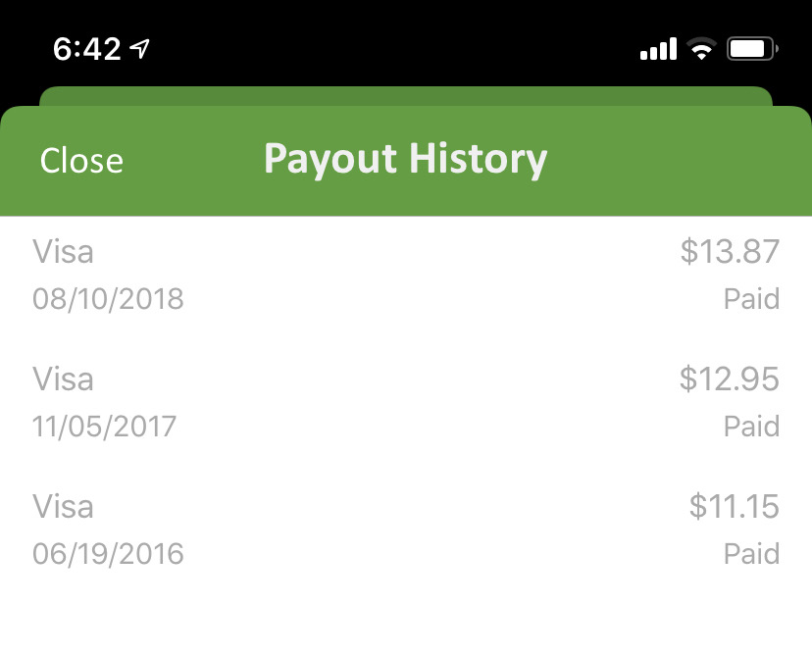Tap the 11/05/2017 date label
Screen dimensions: 812x656
(105, 426)
